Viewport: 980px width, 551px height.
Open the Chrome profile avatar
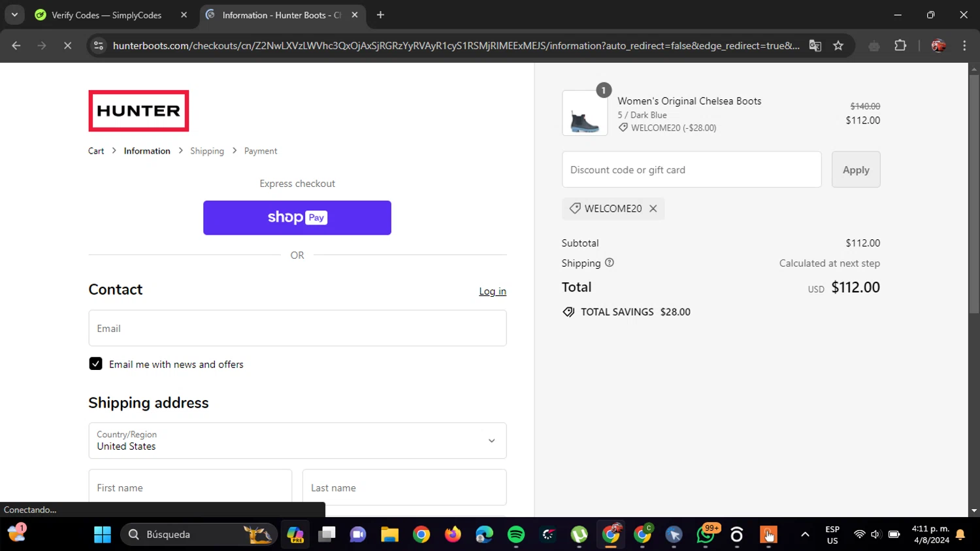coord(939,46)
